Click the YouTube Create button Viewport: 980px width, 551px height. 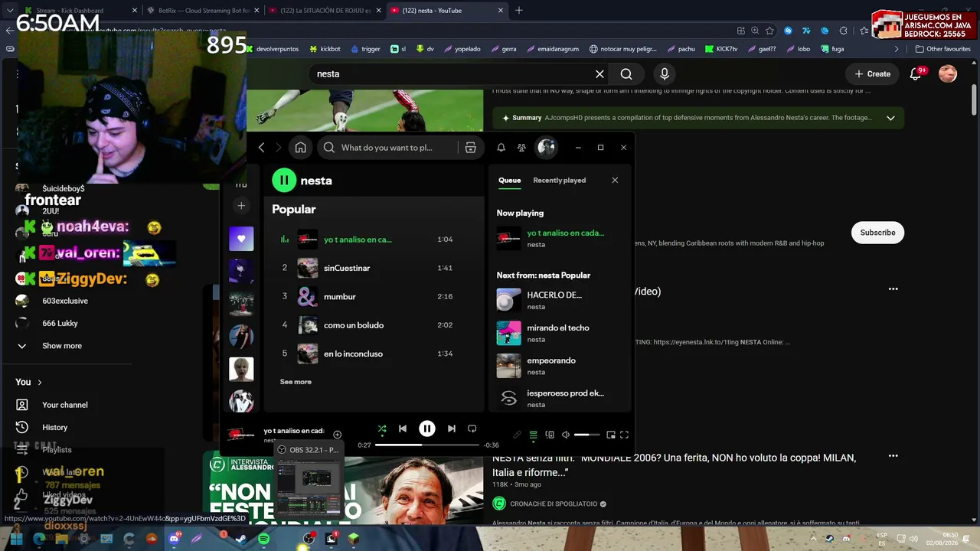873,74
